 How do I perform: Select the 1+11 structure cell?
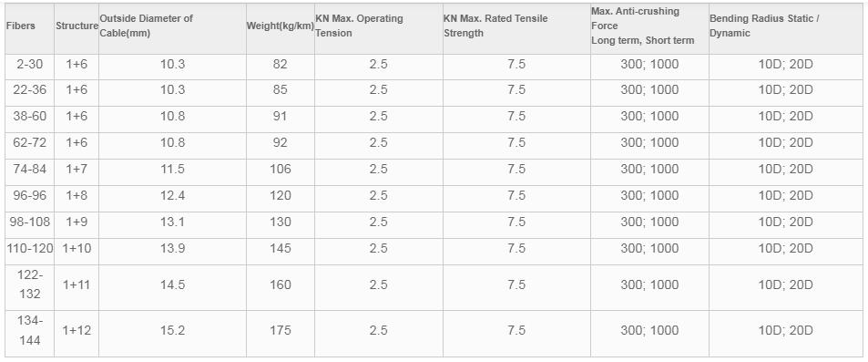click(77, 284)
